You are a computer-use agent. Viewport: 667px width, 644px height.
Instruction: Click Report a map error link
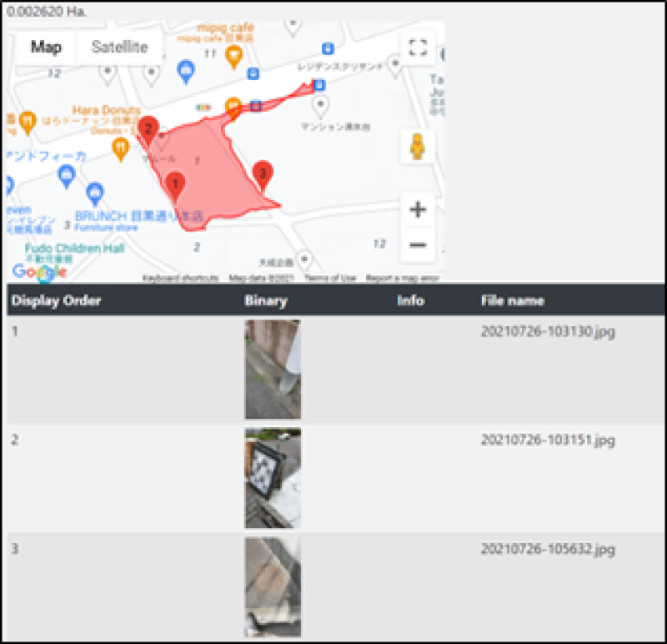[x=403, y=278]
